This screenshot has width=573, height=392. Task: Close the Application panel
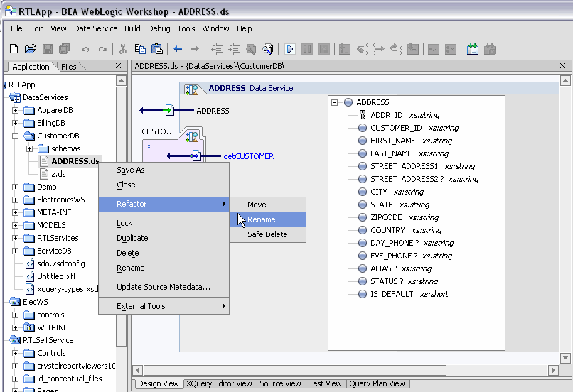click(x=118, y=66)
